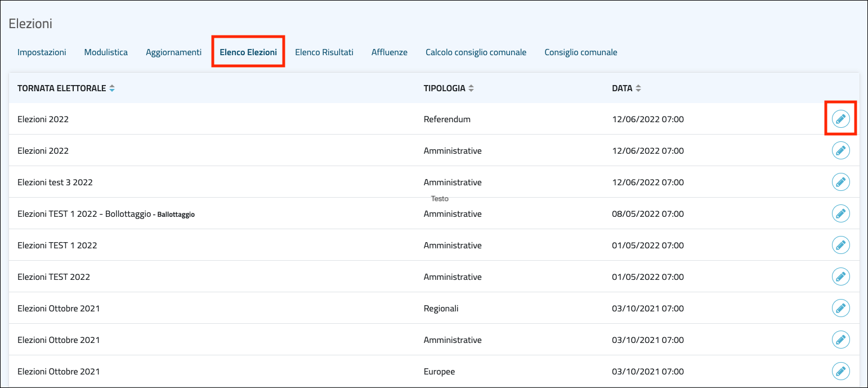Image resolution: width=868 pixels, height=388 pixels.
Task: Select the Elenco Elezioni tab
Action: 248,52
